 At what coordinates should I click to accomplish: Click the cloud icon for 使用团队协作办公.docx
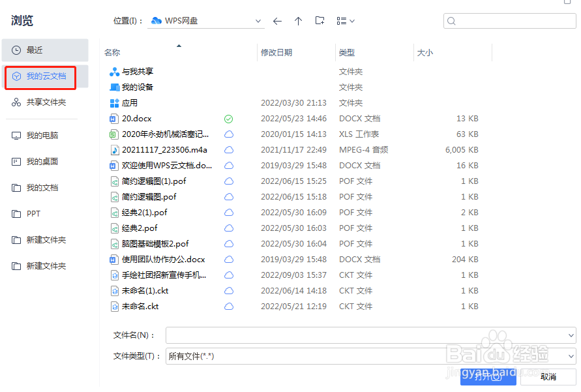229,260
